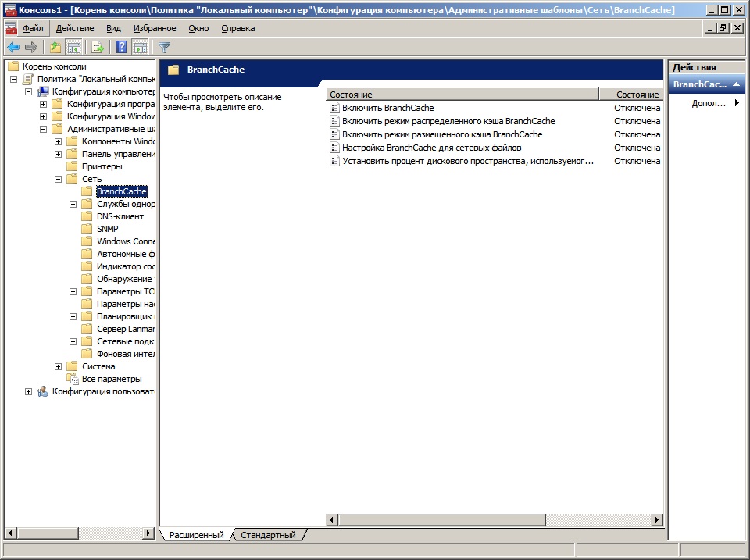This screenshot has height=560, width=750.
Task: Expand the 'Планировщик' node
Action: pos(73,316)
